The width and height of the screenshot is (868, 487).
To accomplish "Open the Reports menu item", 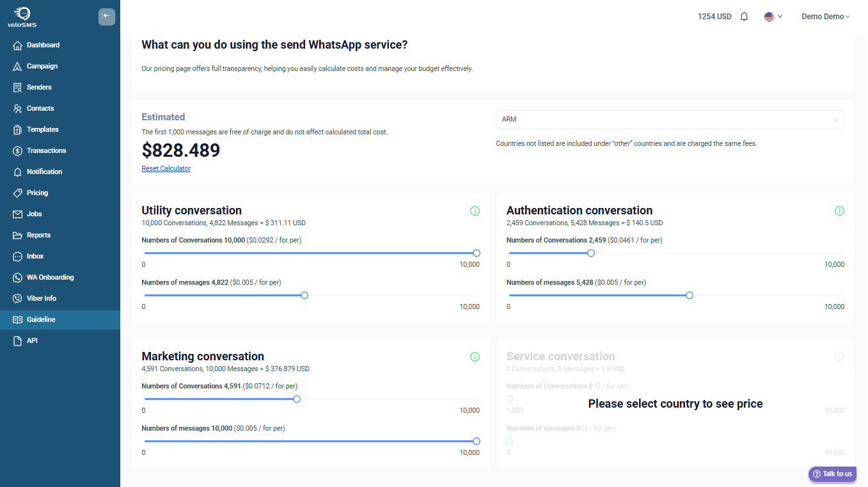I will pos(60,236).
